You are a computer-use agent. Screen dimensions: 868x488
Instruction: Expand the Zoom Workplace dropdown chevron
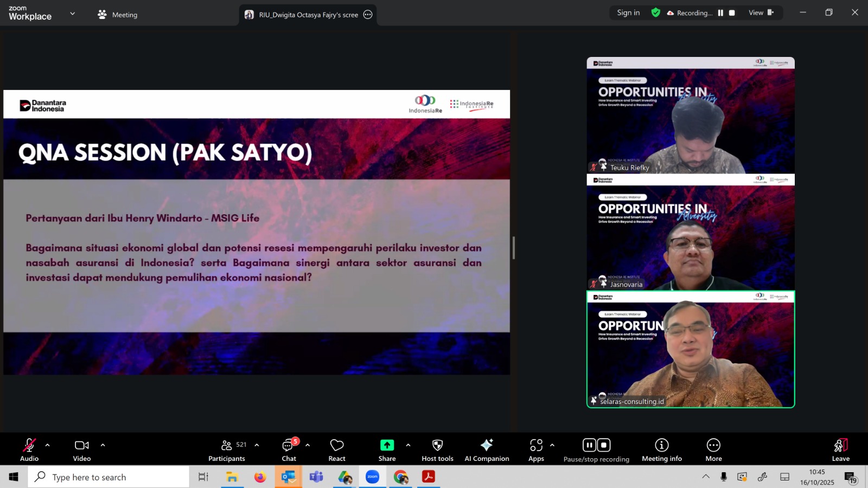73,14
